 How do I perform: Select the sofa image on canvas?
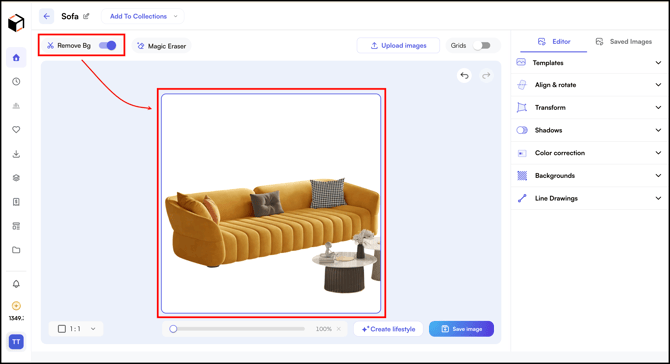[271, 203]
